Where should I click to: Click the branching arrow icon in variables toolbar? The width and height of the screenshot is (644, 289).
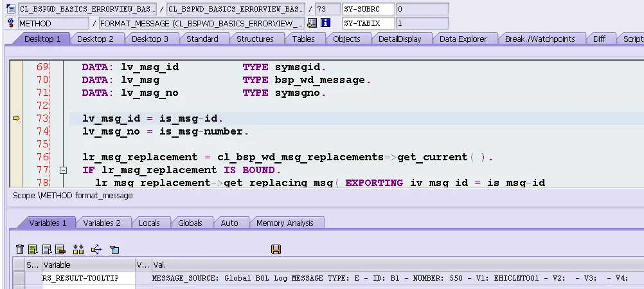pyautogui.click(x=96, y=250)
